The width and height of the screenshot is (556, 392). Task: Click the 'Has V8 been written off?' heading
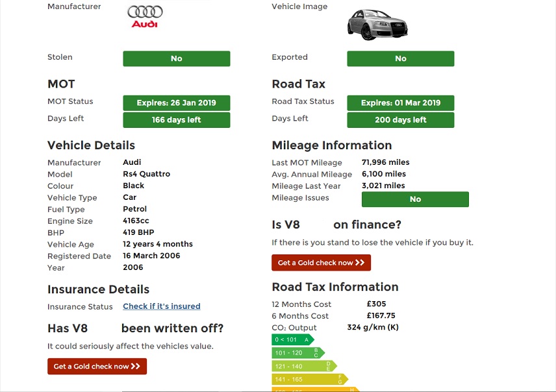(x=136, y=328)
